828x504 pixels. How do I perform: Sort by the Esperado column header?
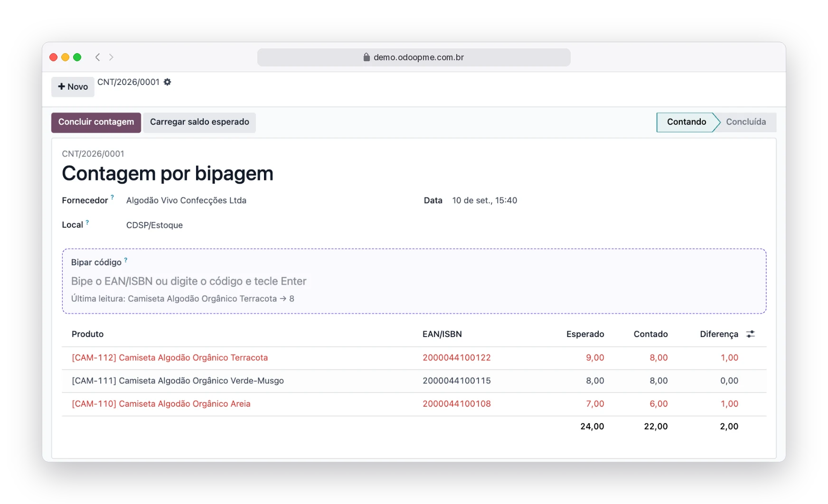click(x=585, y=334)
